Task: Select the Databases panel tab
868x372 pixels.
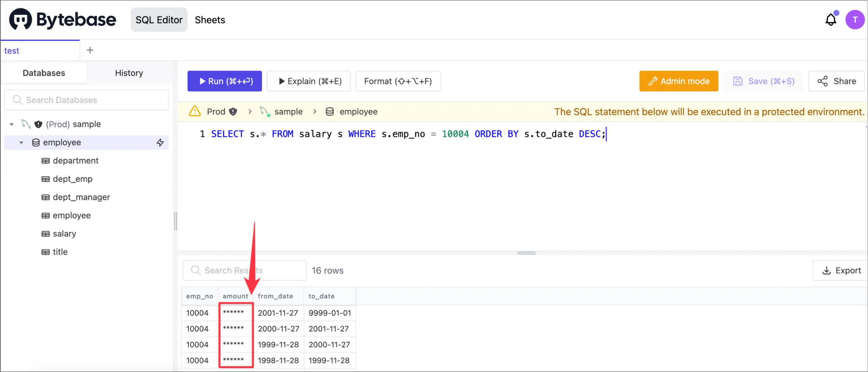Action: tap(44, 72)
